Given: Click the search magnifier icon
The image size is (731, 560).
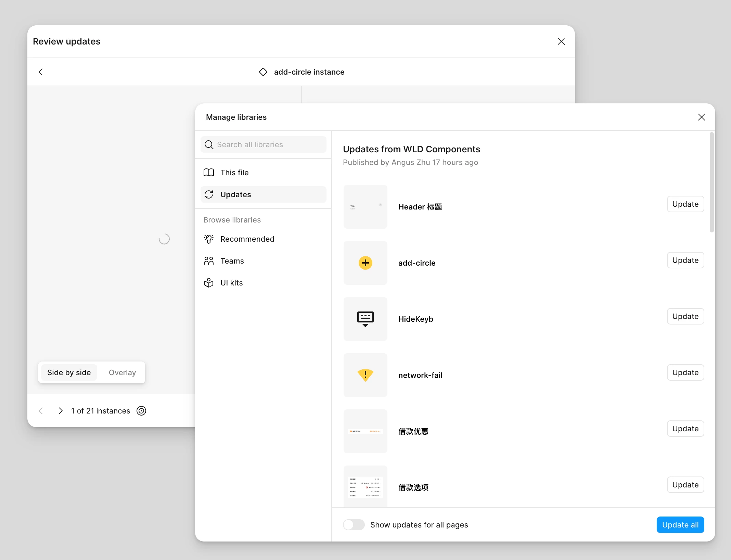Looking at the screenshot, I should click(209, 145).
